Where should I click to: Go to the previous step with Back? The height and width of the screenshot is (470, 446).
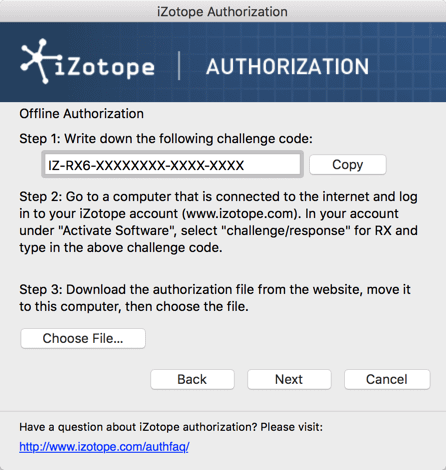[192, 379]
